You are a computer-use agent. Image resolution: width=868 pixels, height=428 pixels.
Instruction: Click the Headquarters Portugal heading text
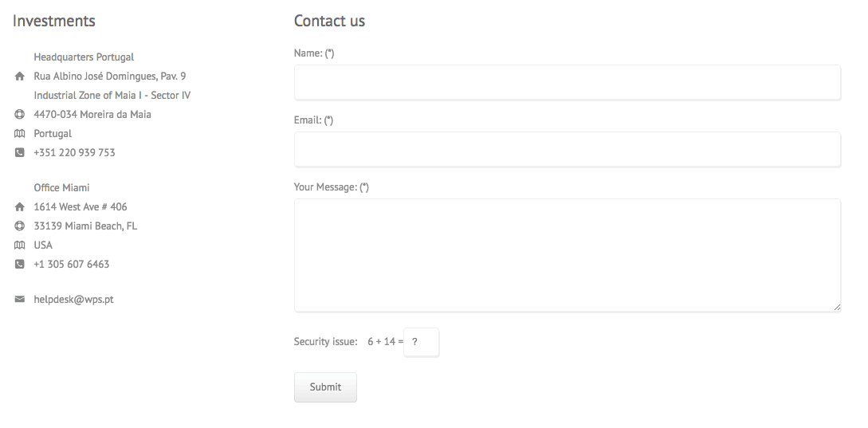[x=84, y=57]
